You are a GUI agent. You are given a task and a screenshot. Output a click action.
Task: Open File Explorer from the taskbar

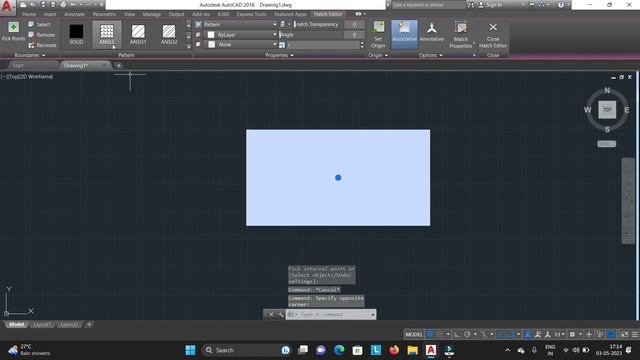click(x=413, y=350)
